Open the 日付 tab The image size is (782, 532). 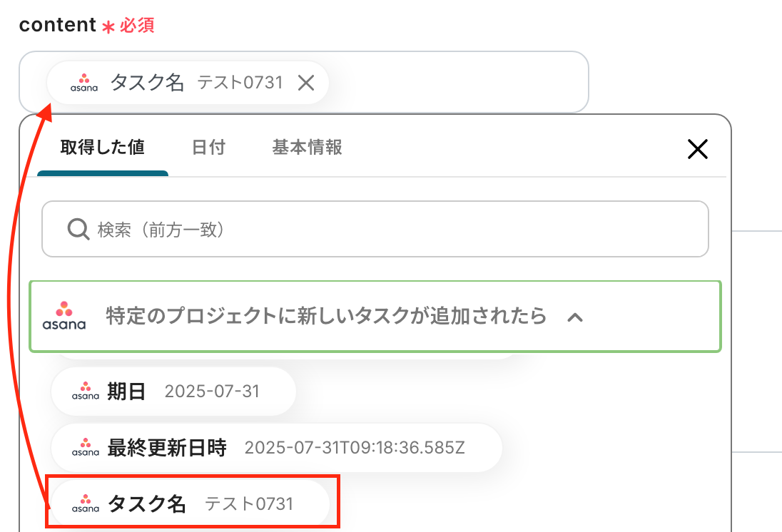(208, 148)
